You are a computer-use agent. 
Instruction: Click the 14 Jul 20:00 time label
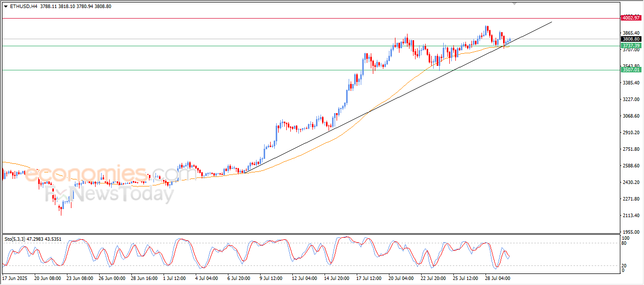[x=338, y=277]
